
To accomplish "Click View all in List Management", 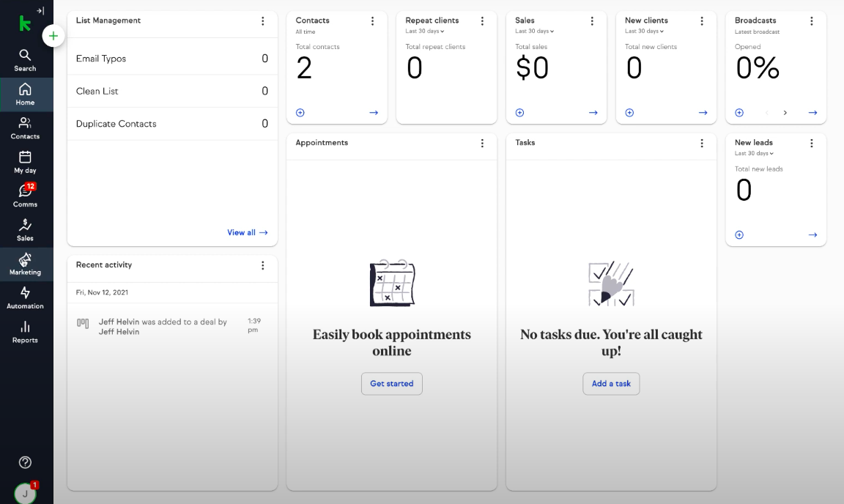I will click(248, 233).
